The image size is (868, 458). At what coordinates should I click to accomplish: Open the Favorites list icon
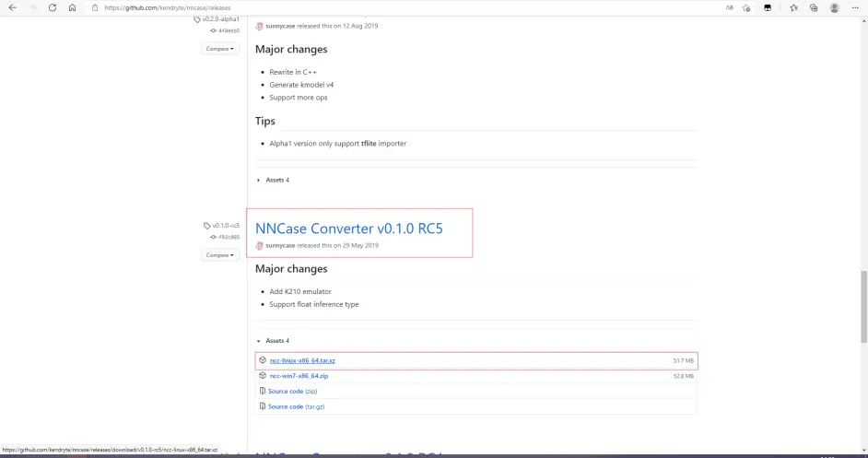point(793,7)
